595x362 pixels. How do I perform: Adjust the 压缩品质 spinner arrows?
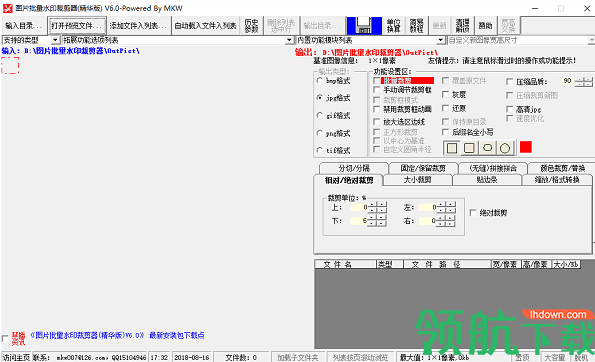[584, 81]
